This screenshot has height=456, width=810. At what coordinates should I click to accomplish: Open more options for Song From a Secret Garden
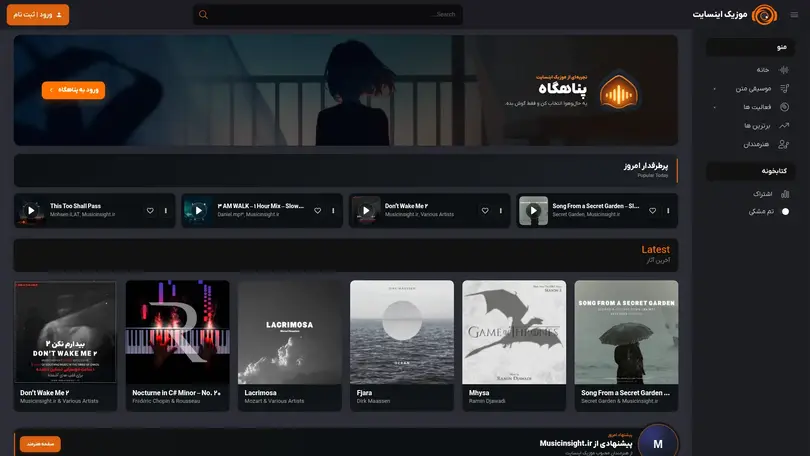[668, 210]
